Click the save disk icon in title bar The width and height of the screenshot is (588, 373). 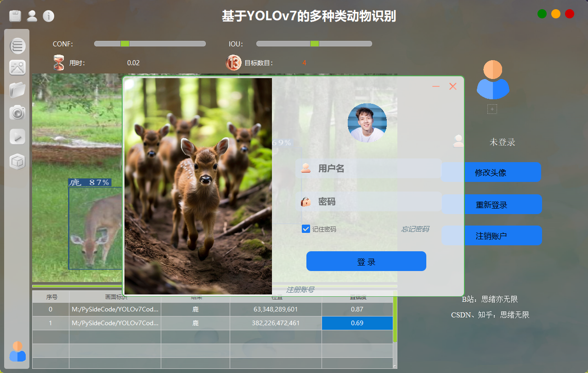click(15, 16)
